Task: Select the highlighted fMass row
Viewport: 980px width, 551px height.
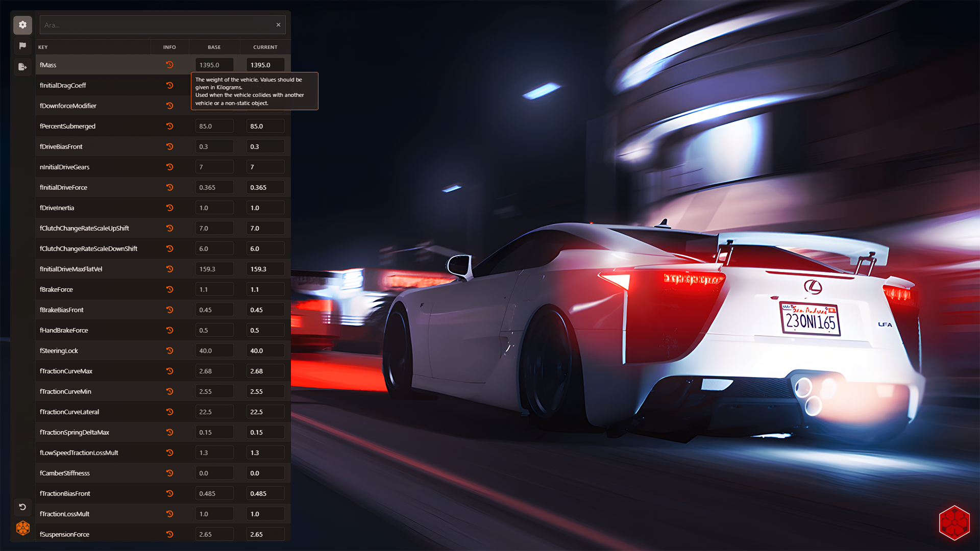Action: 92,65
